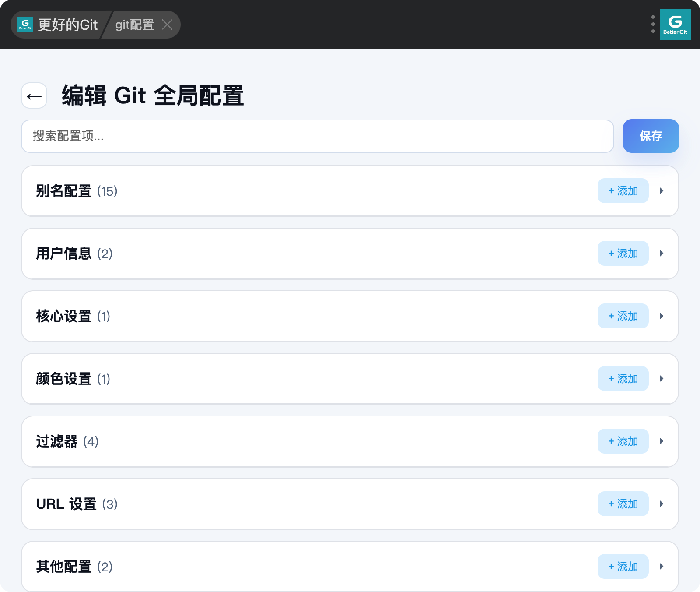This screenshot has width=700, height=592.
Task: Expand the URL 设置 section arrow
Action: click(661, 504)
